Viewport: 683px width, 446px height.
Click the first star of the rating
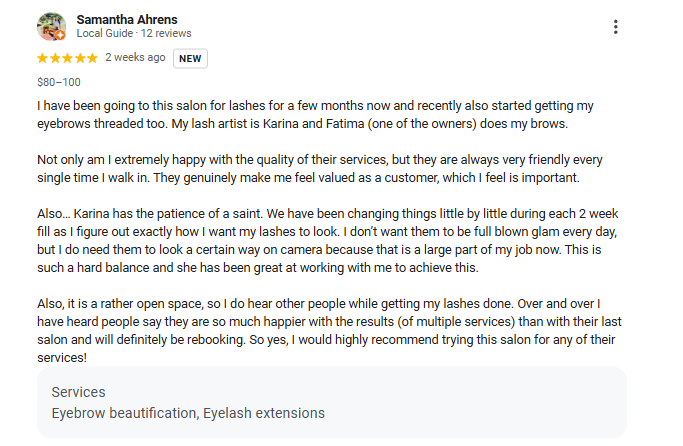pos(43,58)
